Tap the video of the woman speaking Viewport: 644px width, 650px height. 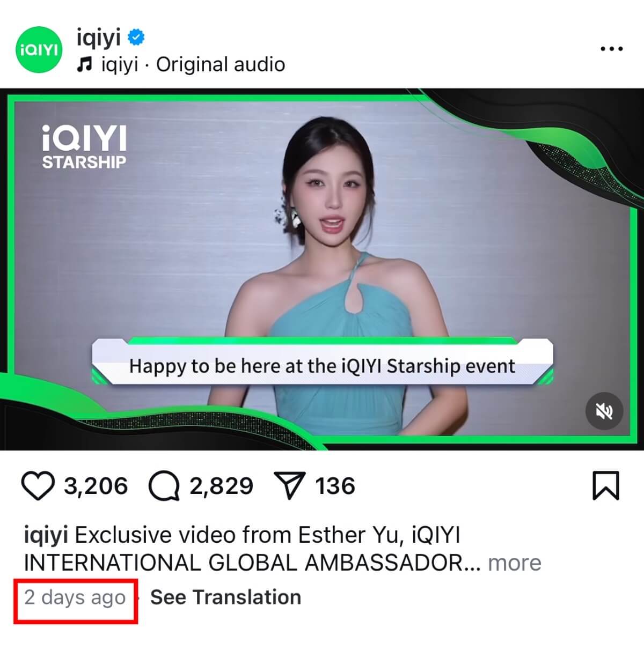322,269
